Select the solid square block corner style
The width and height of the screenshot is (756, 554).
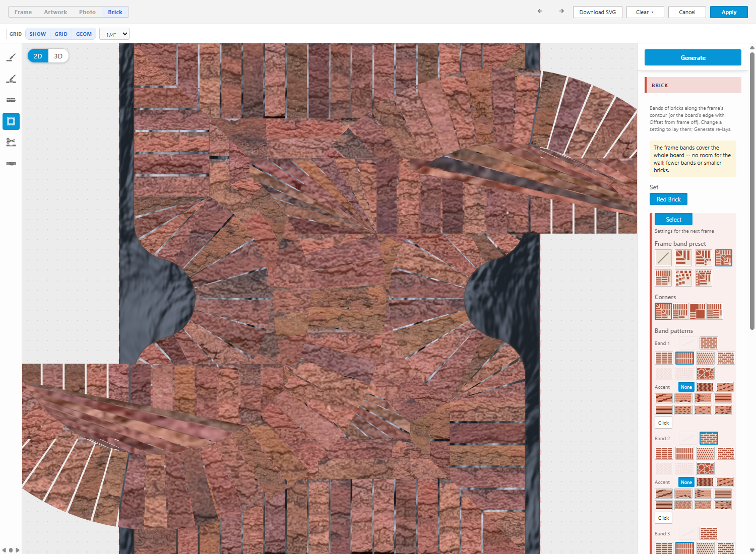click(x=698, y=311)
